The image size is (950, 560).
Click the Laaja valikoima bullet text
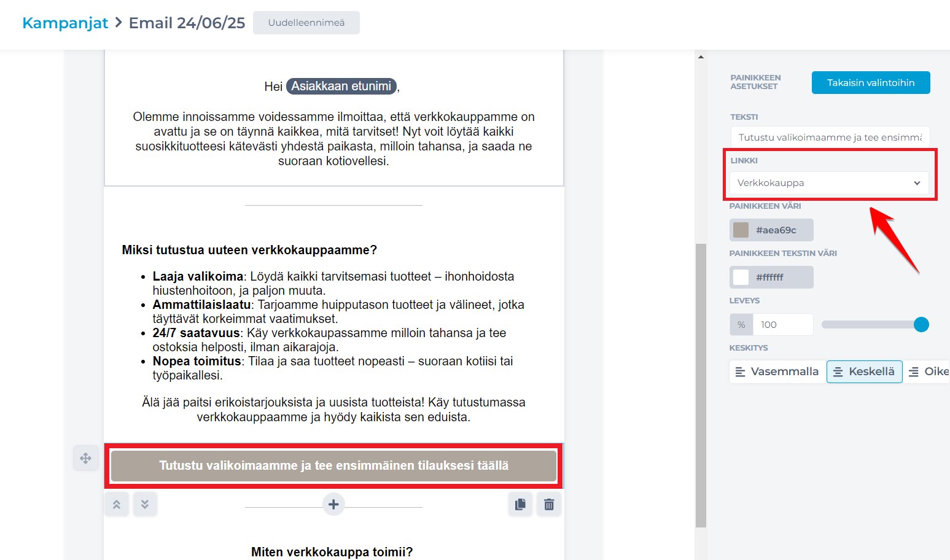click(x=333, y=284)
